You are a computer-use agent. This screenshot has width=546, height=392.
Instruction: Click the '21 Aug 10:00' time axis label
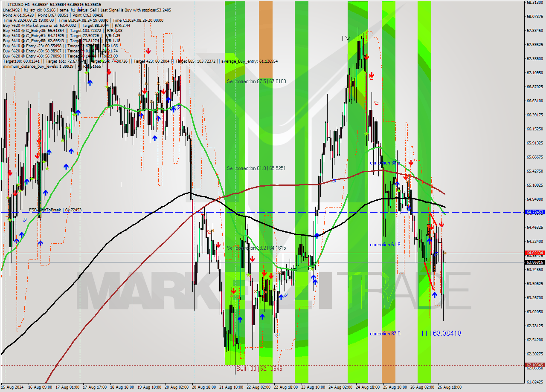pos(232,387)
